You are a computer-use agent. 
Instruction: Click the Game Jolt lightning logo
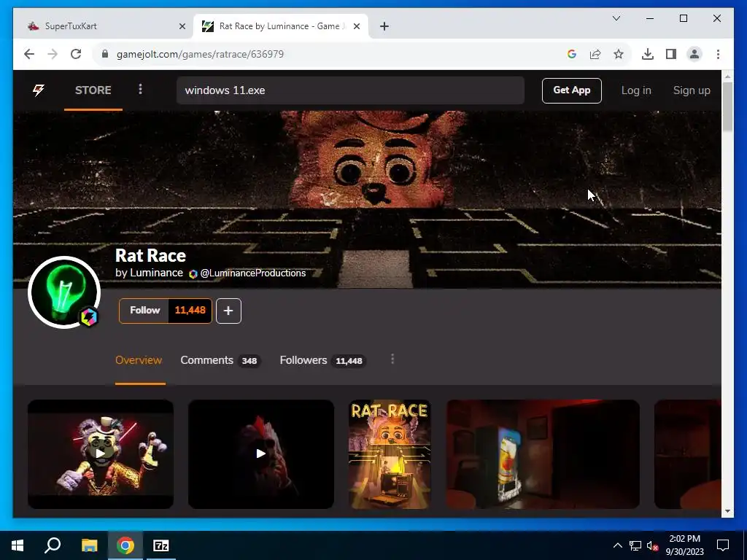click(39, 90)
